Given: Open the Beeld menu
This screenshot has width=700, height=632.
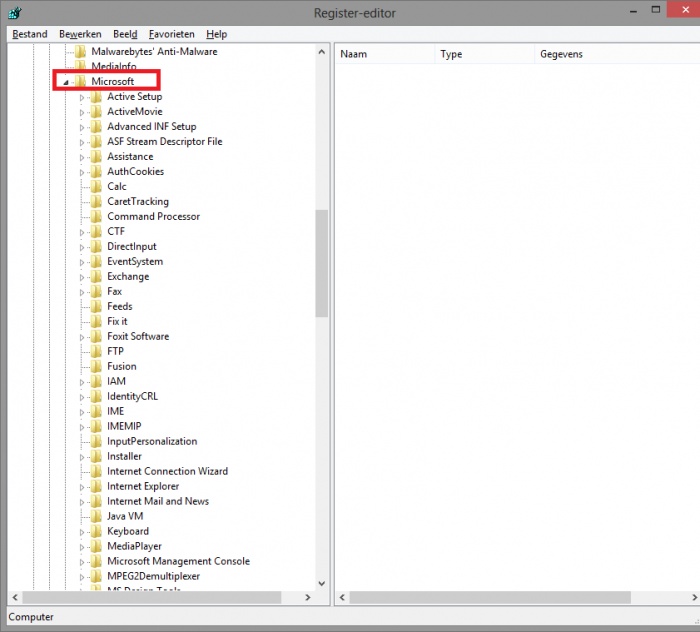Looking at the screenshot, I should pos(125,34).
